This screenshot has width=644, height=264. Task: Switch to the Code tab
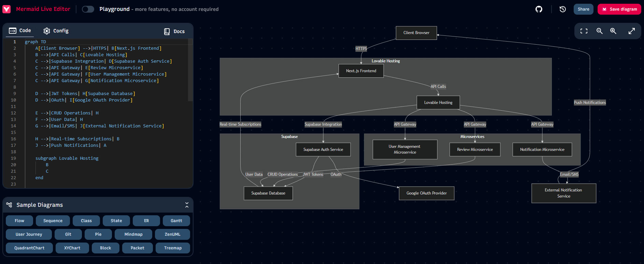click(20, 31)
